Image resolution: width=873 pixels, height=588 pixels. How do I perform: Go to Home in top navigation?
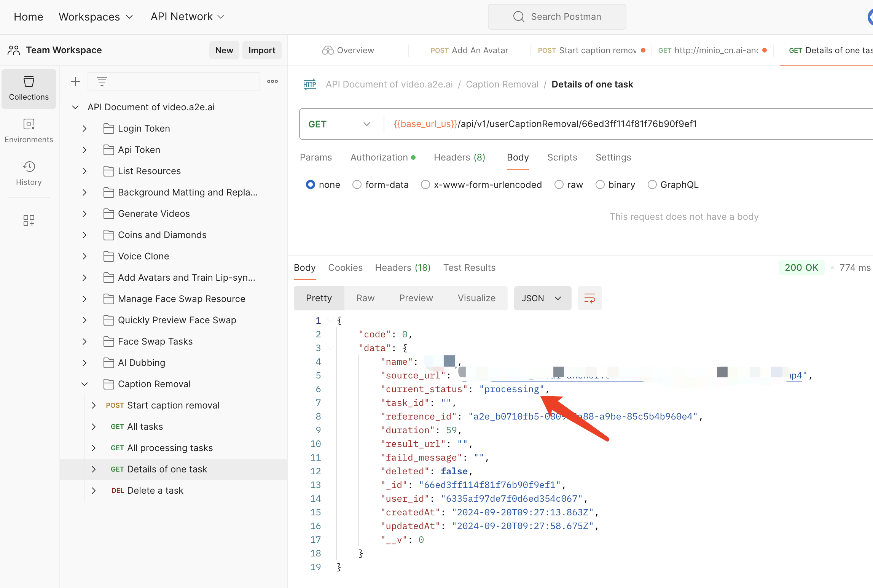pos(29,17)
